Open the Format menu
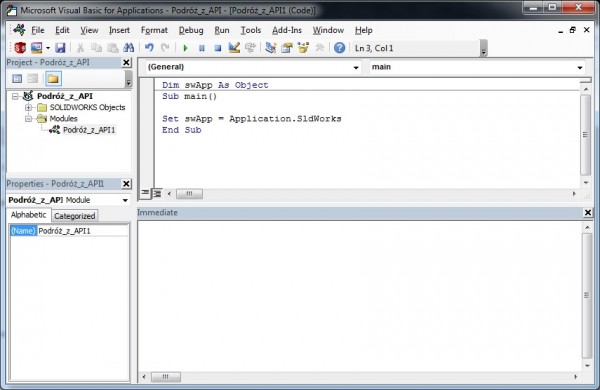This screenshot has width=600, height=390. click(154, 30)
